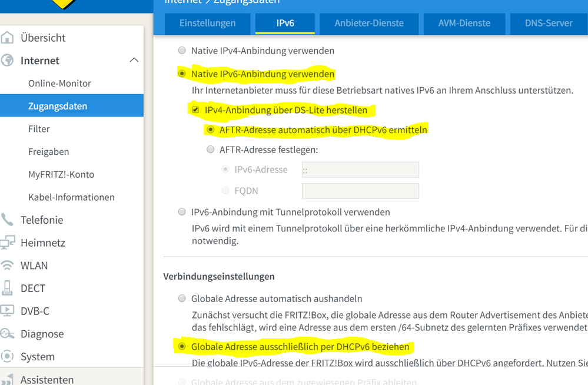The height and width of the screenshot is (385, 588).
Task: Click the WLAN wifi icon
Action: (6, 265)
